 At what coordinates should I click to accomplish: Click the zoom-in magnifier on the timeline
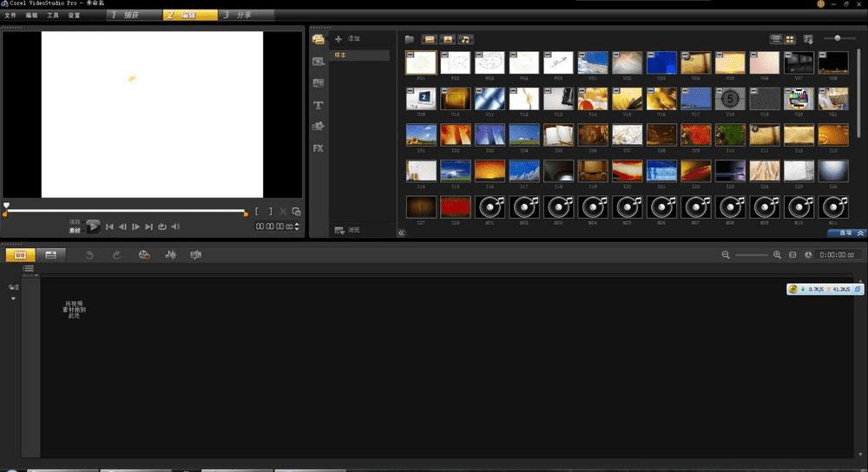point(777,255)
